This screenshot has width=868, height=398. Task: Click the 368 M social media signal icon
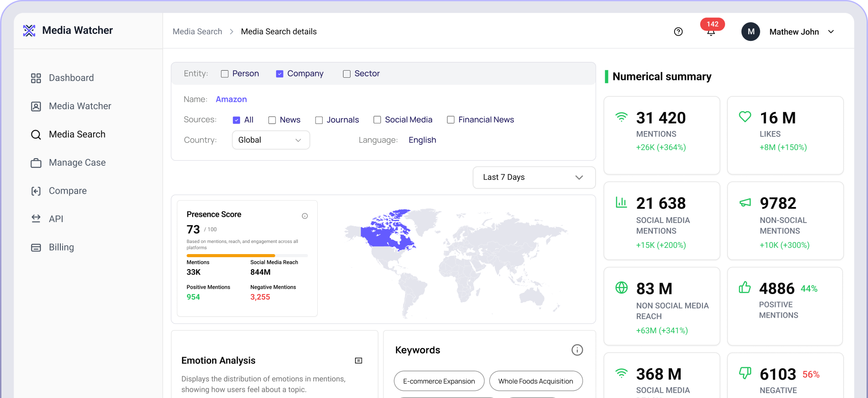(621, 373)
